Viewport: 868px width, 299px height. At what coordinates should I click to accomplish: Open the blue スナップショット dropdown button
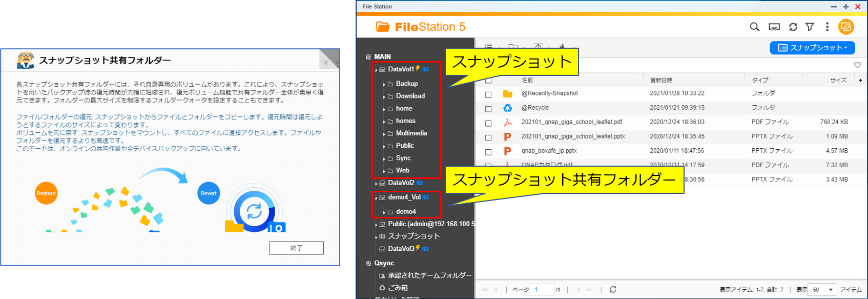(812, 48)
